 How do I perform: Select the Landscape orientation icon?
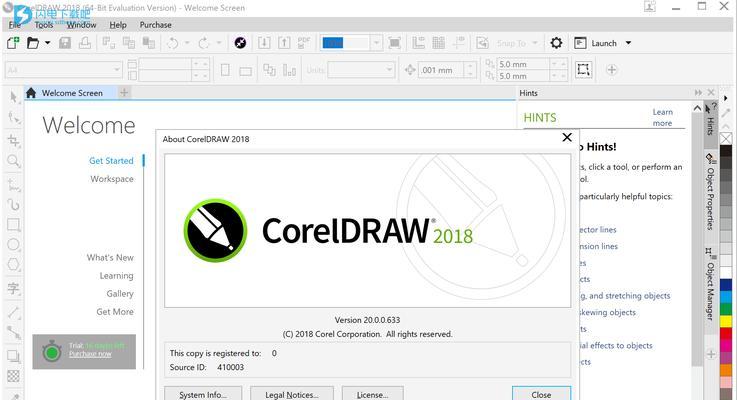(245, 71)
